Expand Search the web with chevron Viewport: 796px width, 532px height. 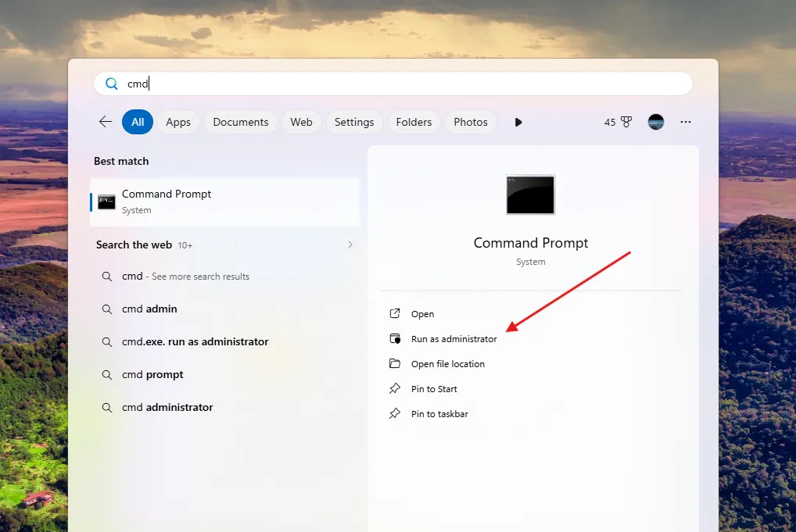(350, 245)
